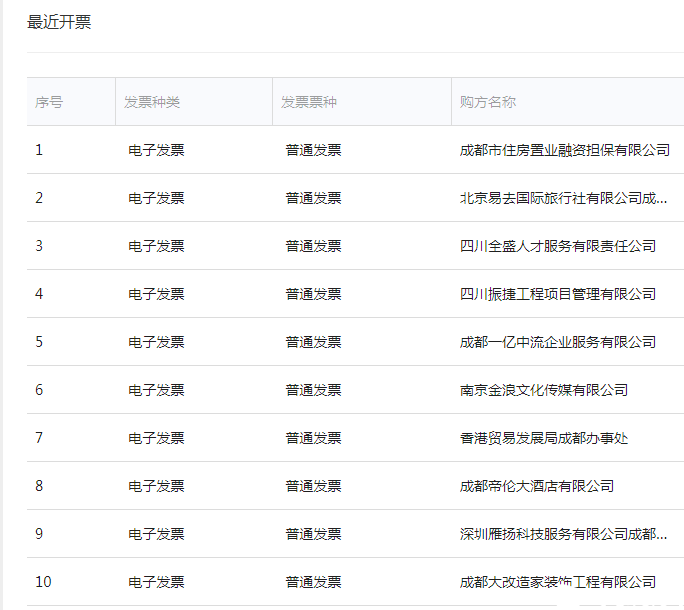
Task: Click 电子发票 in row 4
Action: 156,294
